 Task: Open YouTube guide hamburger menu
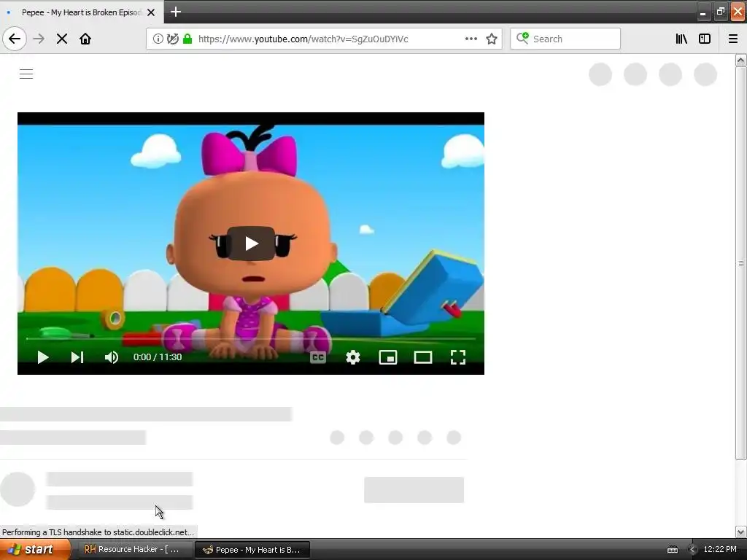click(26, 74)
